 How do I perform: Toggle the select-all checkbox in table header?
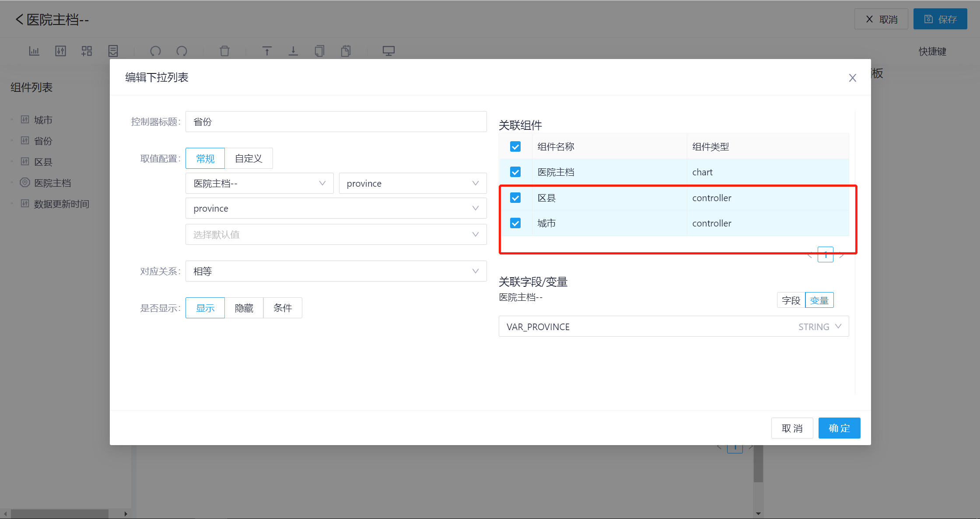coord(515,146)
